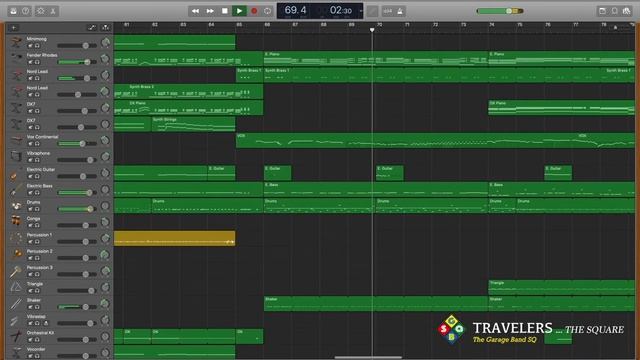
Task: Adjust the Conga track volume slider
Action: click(x=77, y=225)
